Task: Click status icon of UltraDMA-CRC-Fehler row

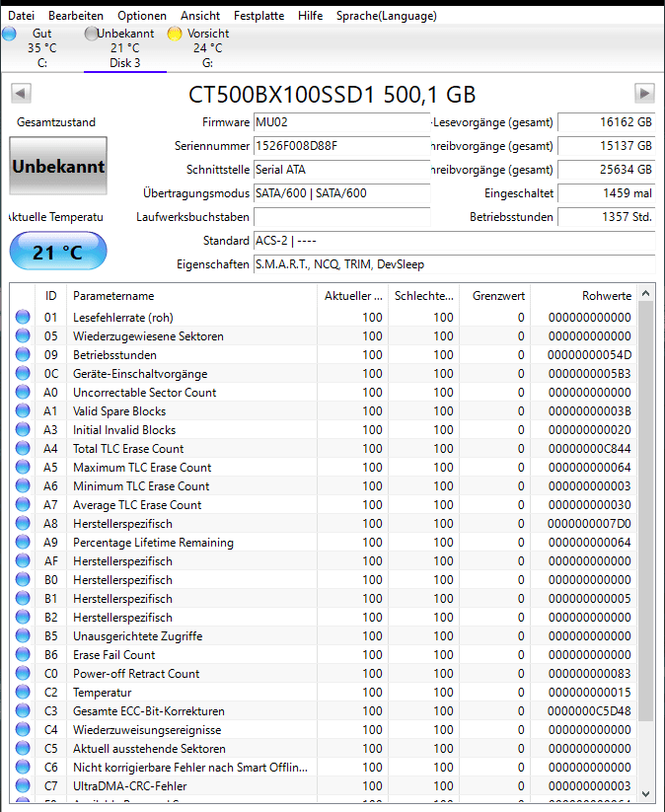Action: click(x=23, y=785)
